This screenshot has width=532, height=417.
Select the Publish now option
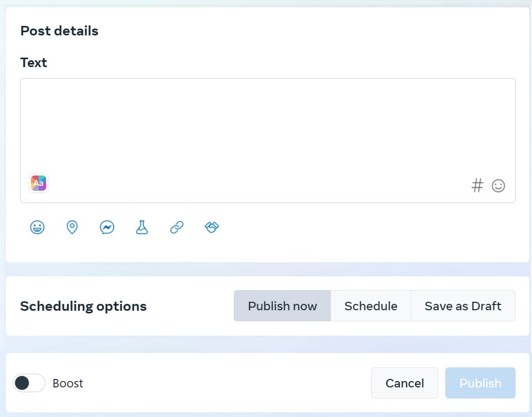[282, 306]
